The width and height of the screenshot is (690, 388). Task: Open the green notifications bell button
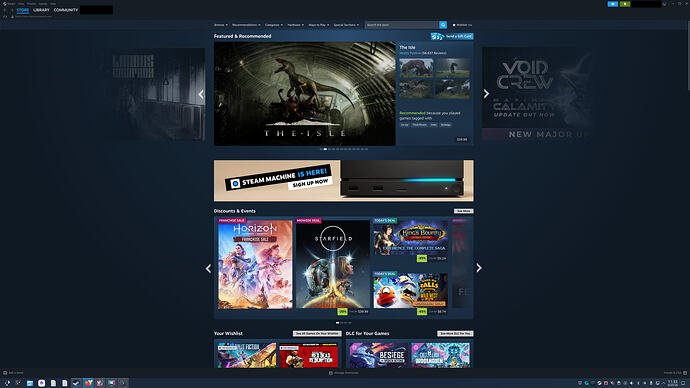pos(625,4)
